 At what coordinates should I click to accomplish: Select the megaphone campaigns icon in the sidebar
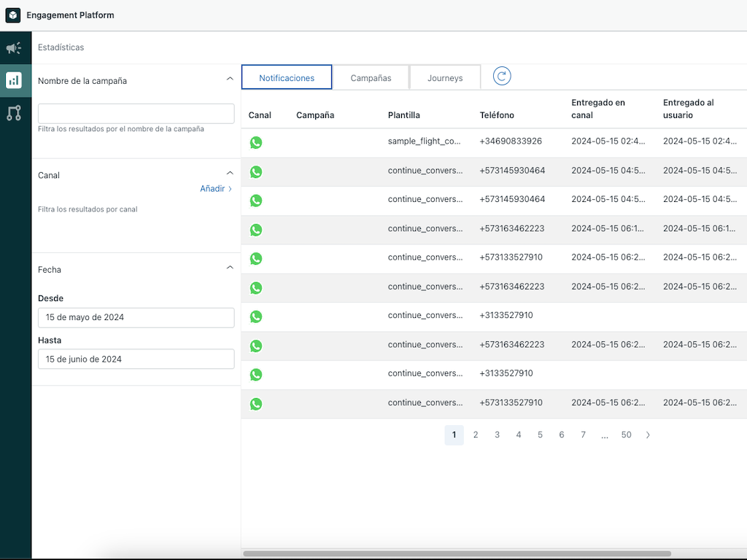pos(13,47)
